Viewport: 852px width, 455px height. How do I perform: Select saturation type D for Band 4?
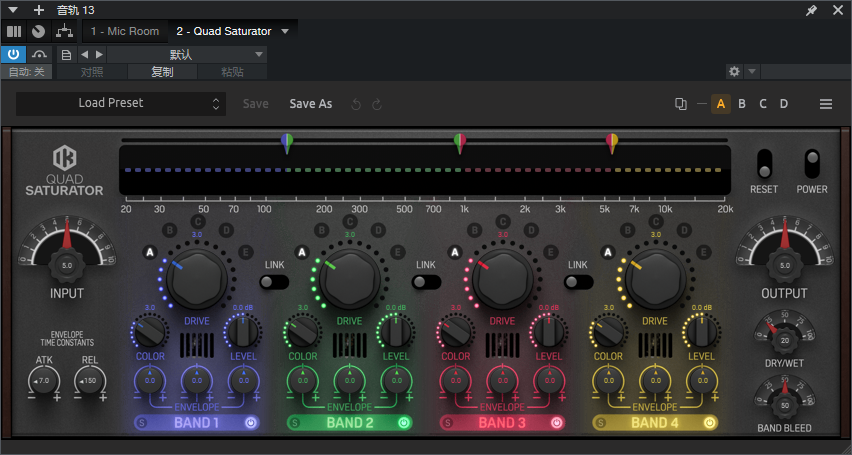point(684,230)
